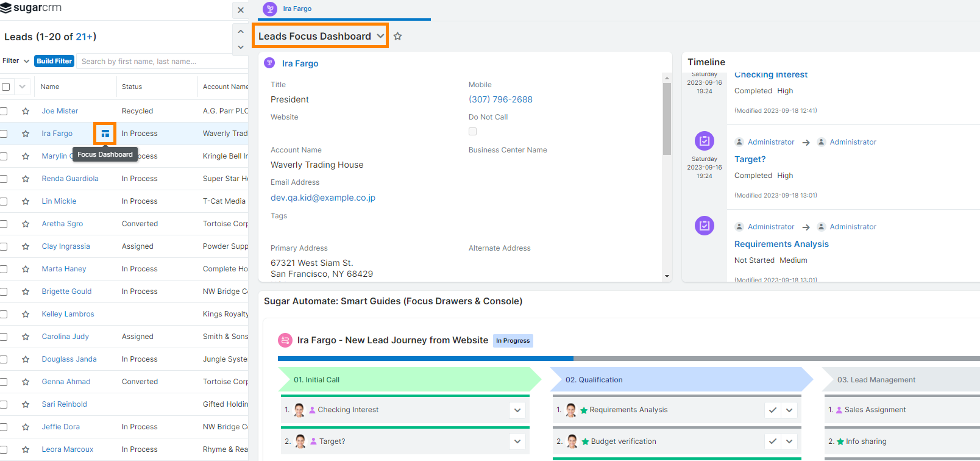Check the Lin Mickle row checkbox
The height and width of the screenshot is (461, 980).
point(4,201)
